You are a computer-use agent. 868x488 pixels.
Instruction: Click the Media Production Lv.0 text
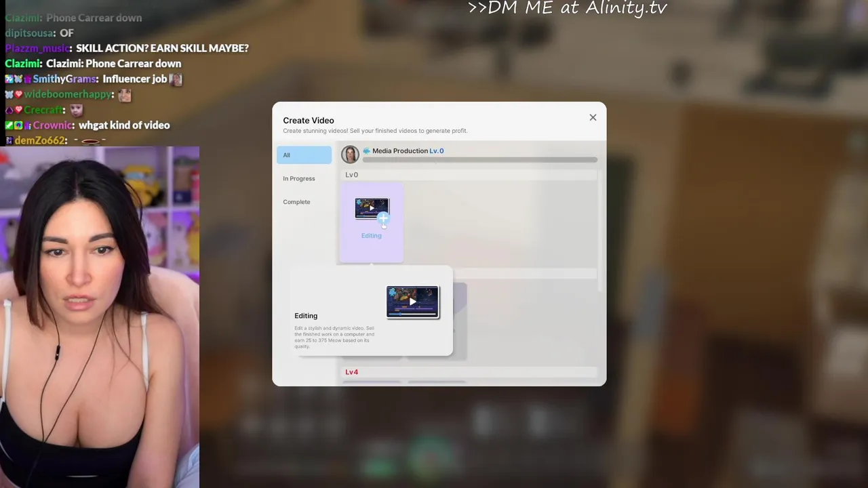(x=408, y=151)
